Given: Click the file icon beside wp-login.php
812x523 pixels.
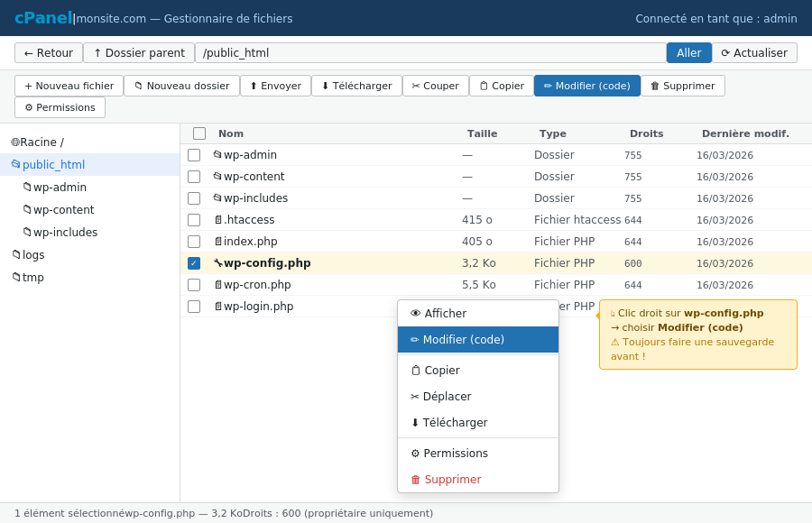Looking at the screenshot, I should click(x=218, y=307).
